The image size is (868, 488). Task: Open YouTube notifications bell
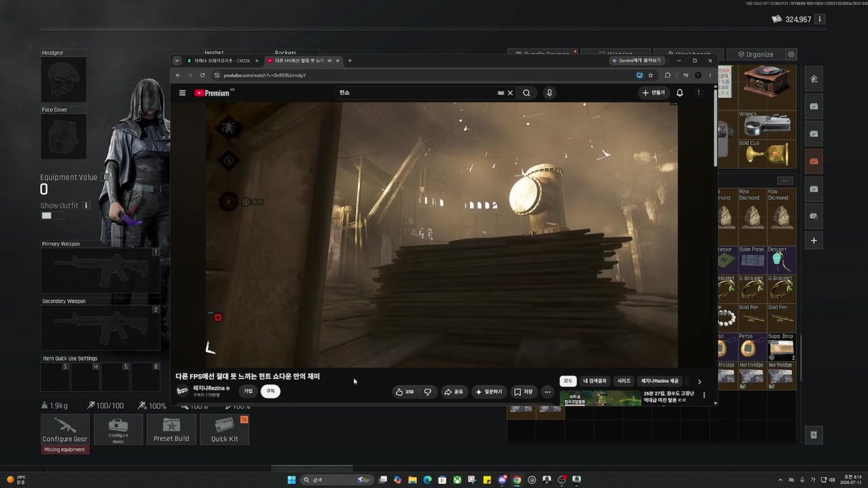click(x=679, y=93)
